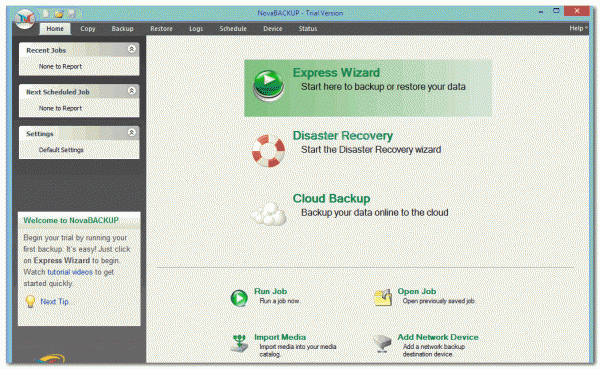Click the Run Job text link
The image size is (600, 369).
(x=271, y=291)
